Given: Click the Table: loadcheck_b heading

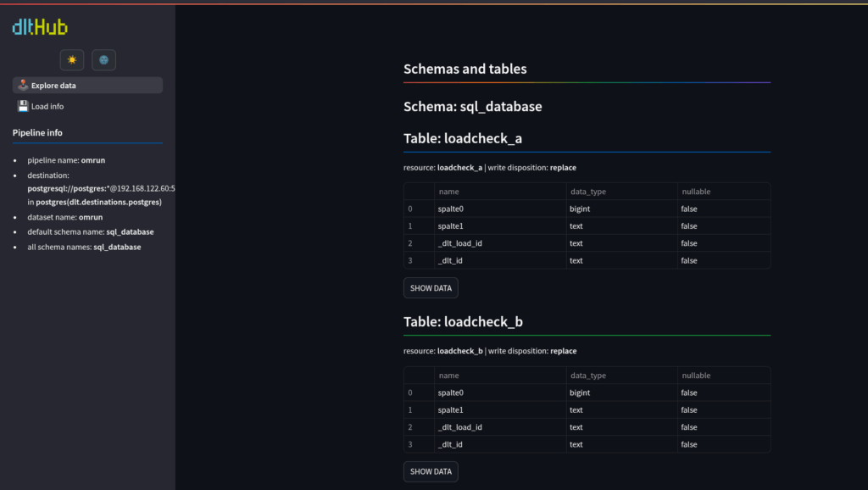Looking at the screenshot, I should coord(463,321).
